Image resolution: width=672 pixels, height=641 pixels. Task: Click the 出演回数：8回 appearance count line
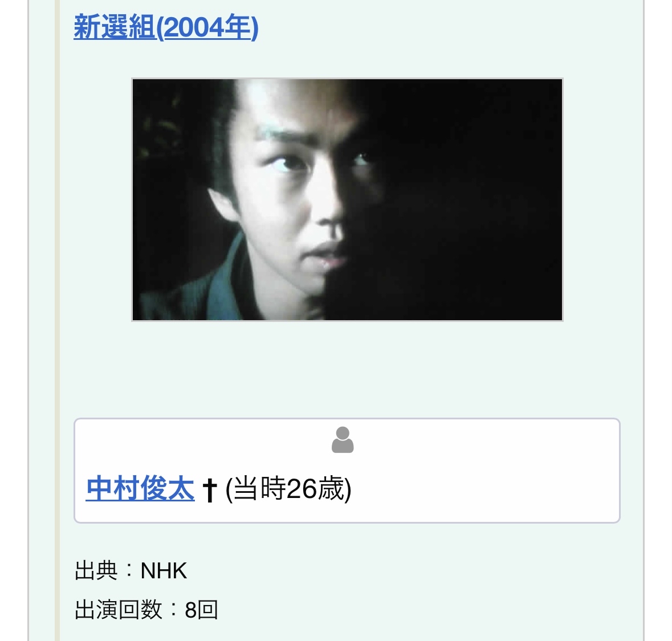146,609
